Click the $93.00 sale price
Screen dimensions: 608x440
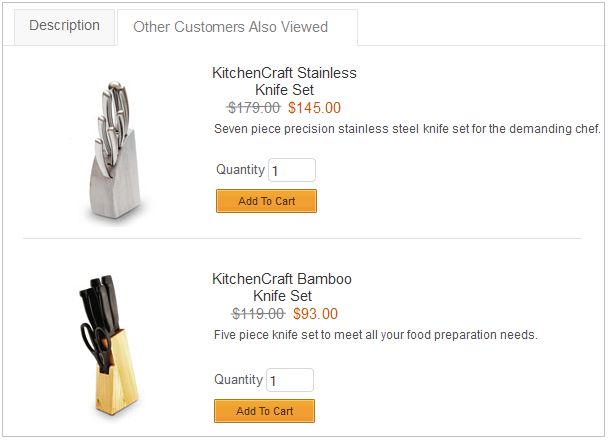point(315,314)
